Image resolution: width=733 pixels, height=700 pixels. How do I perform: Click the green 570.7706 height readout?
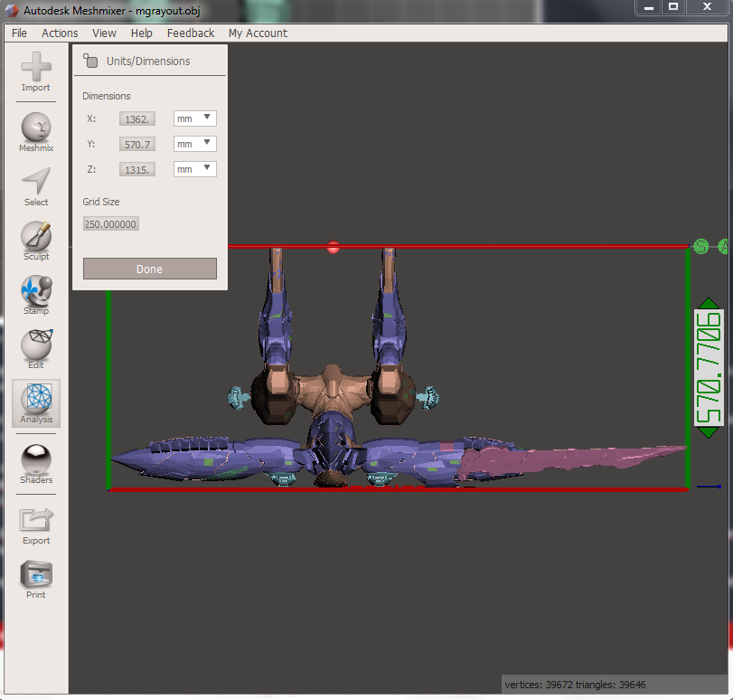pyautogui.click(x=709, y=367)
